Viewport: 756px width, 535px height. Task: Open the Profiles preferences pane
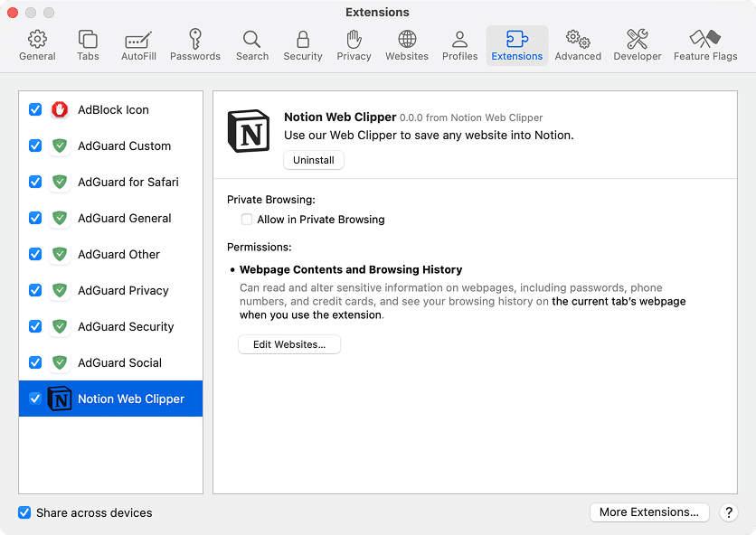click(x=460, y=46)
